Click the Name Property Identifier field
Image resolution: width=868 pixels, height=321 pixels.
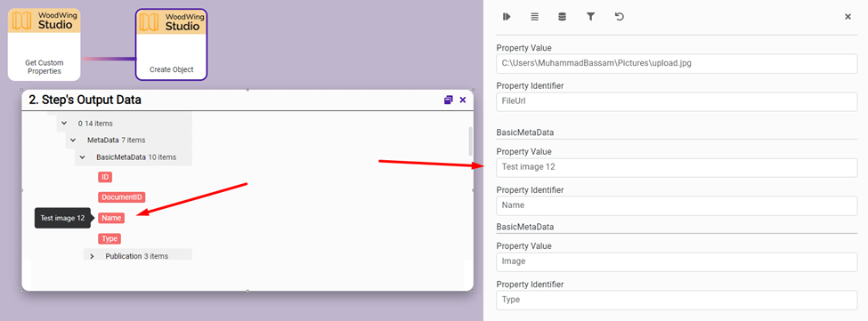[x=677, y=205]
